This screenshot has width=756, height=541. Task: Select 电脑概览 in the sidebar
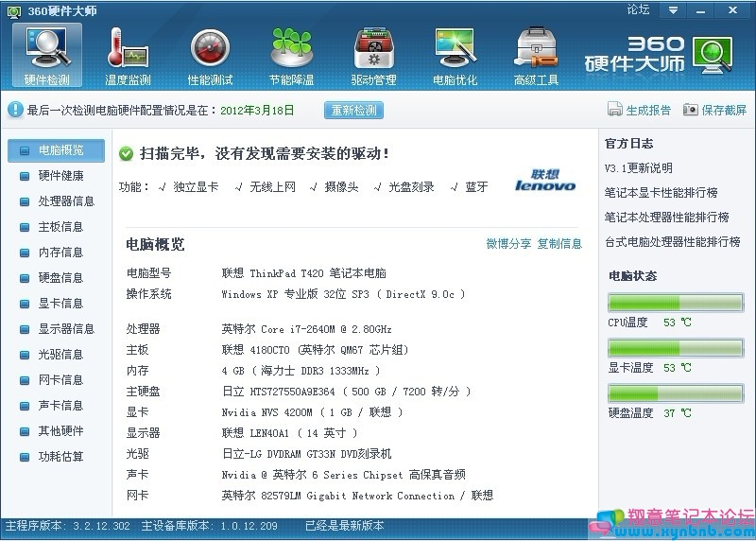click(56, 150)
